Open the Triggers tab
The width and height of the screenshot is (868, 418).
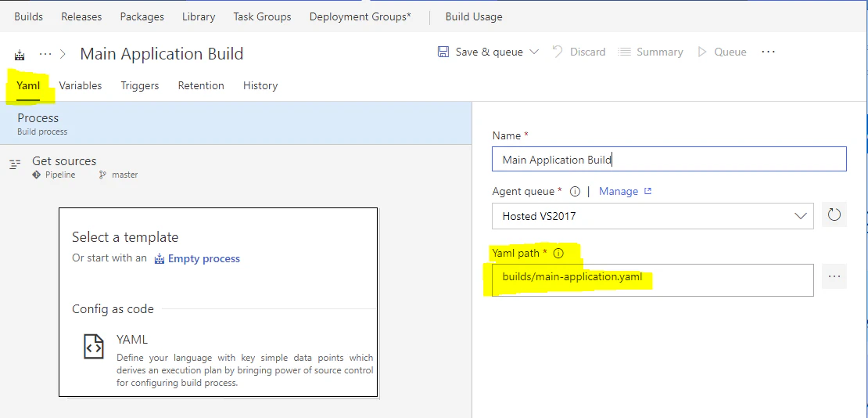[x=140, y=85]
